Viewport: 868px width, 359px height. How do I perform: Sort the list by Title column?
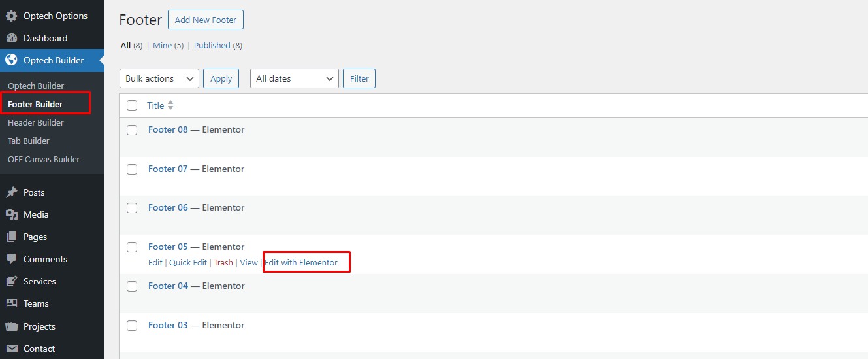pos(155,105)
